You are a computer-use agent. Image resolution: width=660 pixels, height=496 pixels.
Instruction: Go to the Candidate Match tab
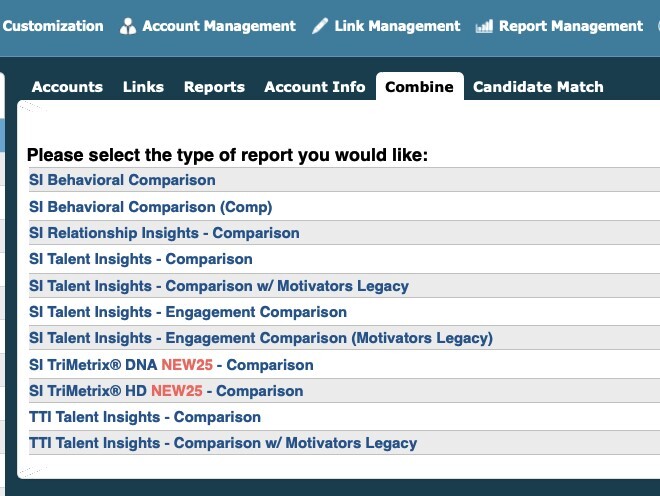point(538,87)
